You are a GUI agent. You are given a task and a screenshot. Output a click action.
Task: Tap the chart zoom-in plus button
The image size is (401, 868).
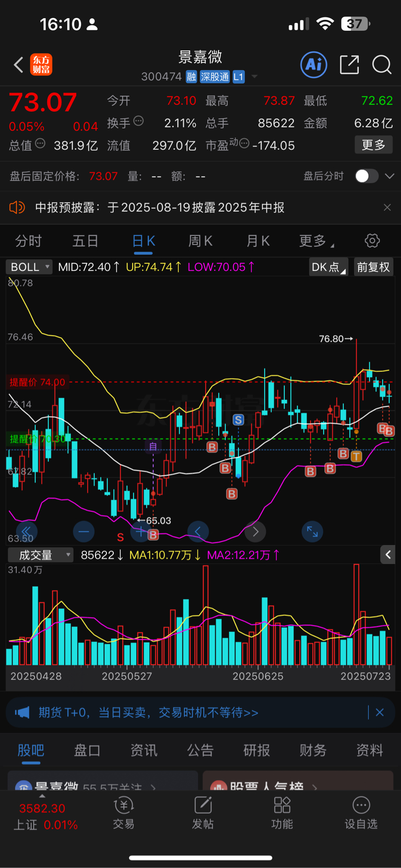click(x=141, y=532)
